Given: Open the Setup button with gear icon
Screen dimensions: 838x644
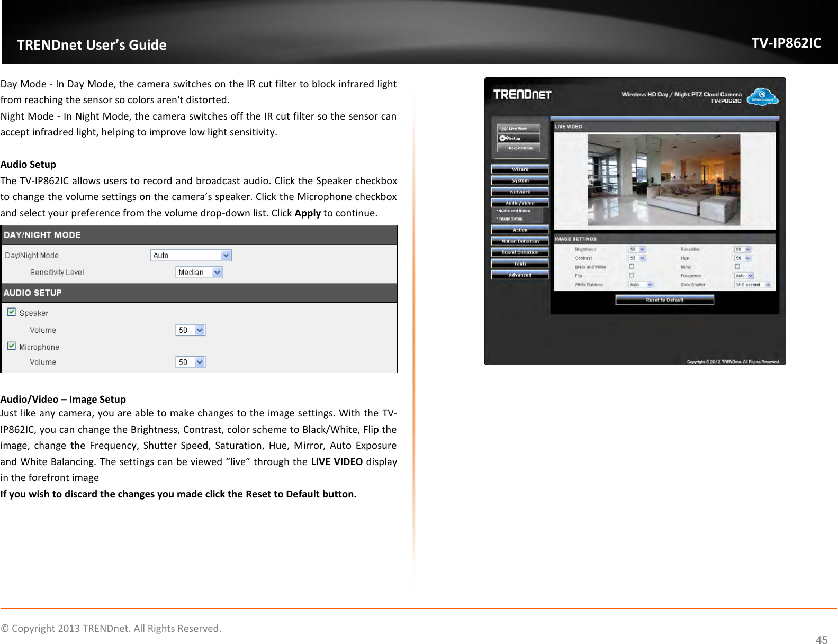Looking at the screenshot, I should (518, 138).
